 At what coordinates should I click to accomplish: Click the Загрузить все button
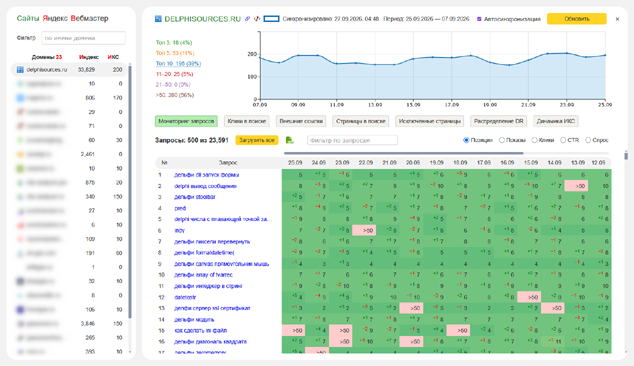(x=257, y=140)
